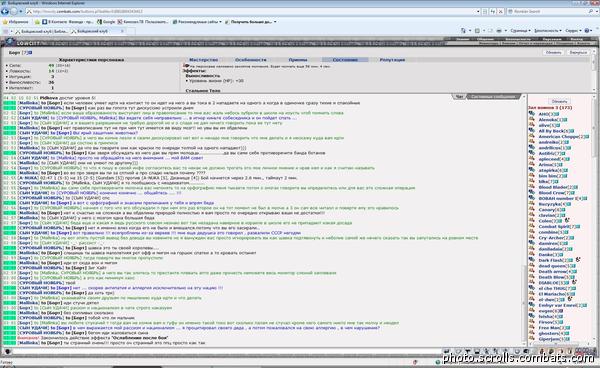Image resolution: width=600 pixels, height=368 pixels.
Task: Open the tab list dropdown beside Quick Tabs
Action: pyautogui.click(x=11, y=31)
